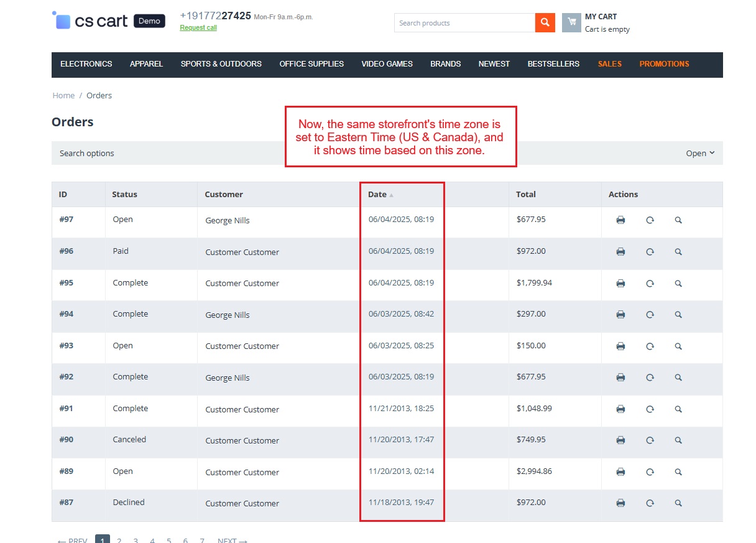Select the Video Games category

387,64
